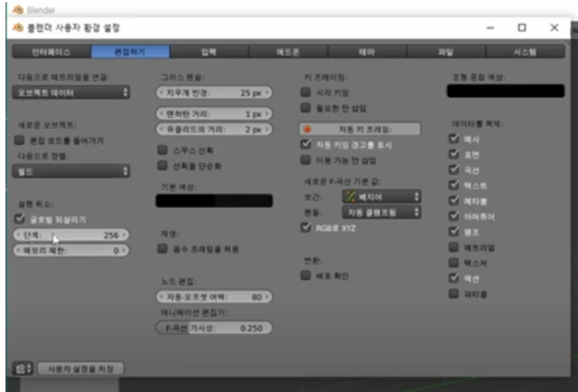Click the 그리스 펜슬: section label
The width and height of the screenshot is (578, 392).
183,77
